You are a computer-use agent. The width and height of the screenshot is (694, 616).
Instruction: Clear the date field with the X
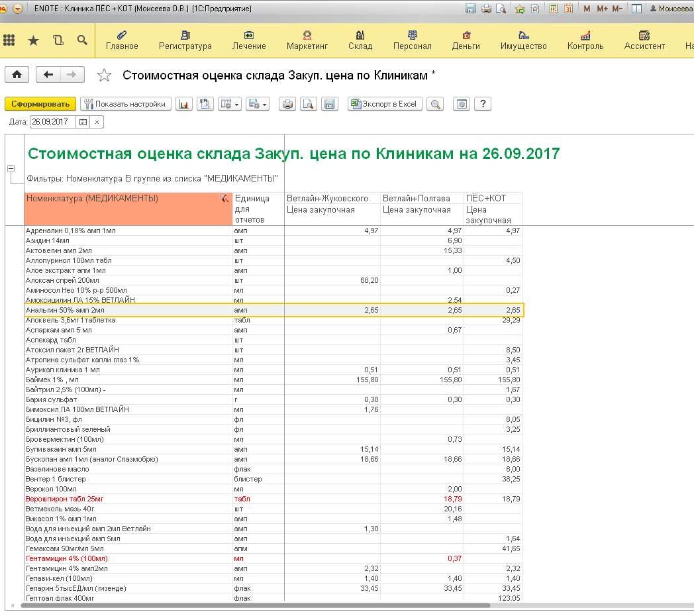click(97, 123)
